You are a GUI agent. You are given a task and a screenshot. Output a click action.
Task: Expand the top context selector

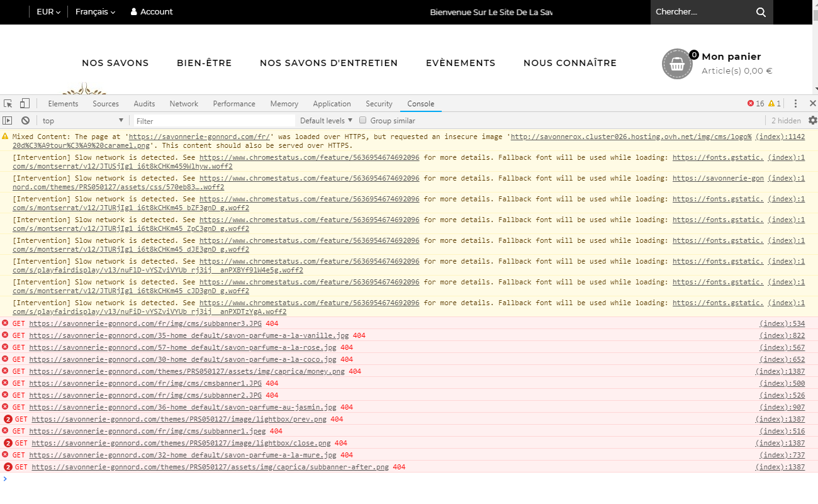pyautogui.click(x=83, y=121)
